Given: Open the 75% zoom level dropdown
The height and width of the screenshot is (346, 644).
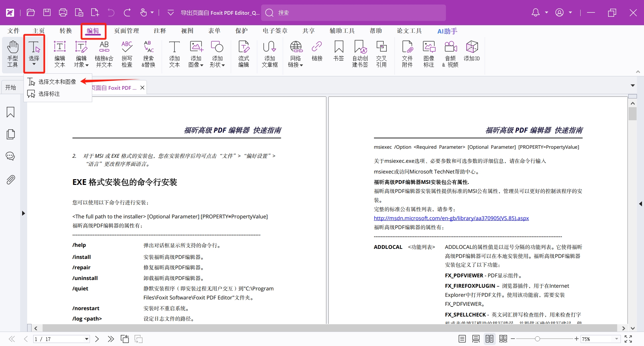Looking at the screenshot, I should click(616, 339).
